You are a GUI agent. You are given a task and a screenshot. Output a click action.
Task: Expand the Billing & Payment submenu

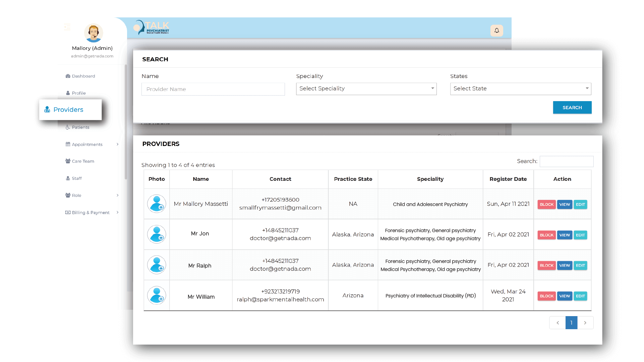point(117,212)
